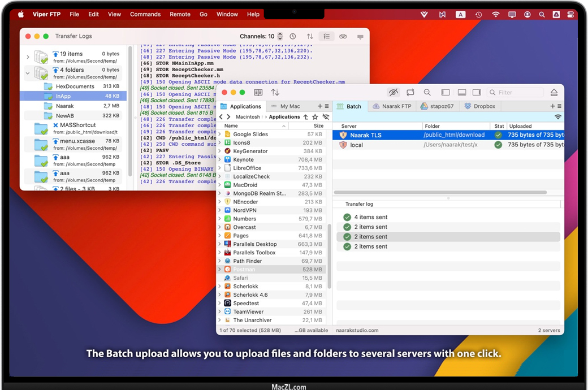This screenshot has height=390, width=588.
Task: Open the magnifier search tool in toolbar
Action: click(x=427, y=92)
